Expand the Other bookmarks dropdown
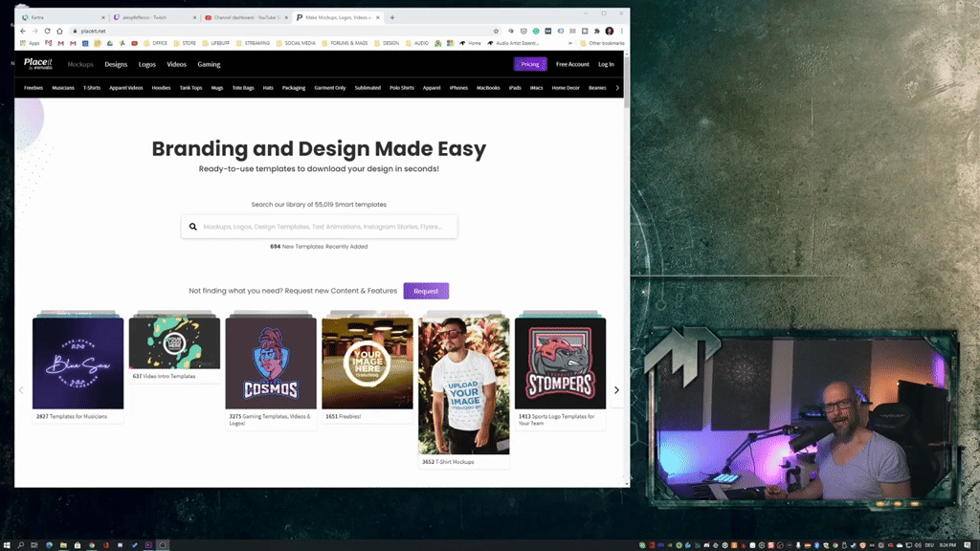980x551 pixels. click(602, 42)
